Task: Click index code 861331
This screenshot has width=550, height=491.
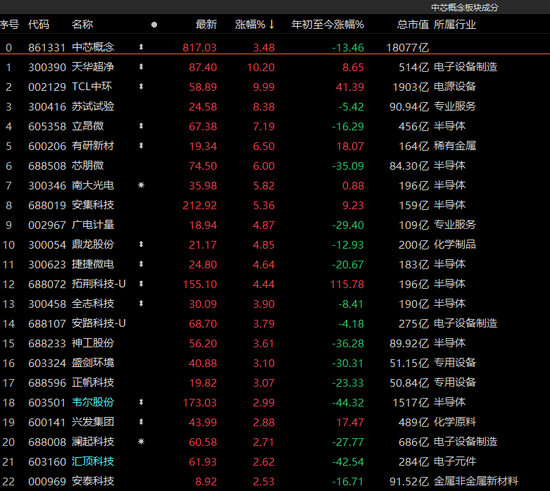Action: (x=47, y=47)
